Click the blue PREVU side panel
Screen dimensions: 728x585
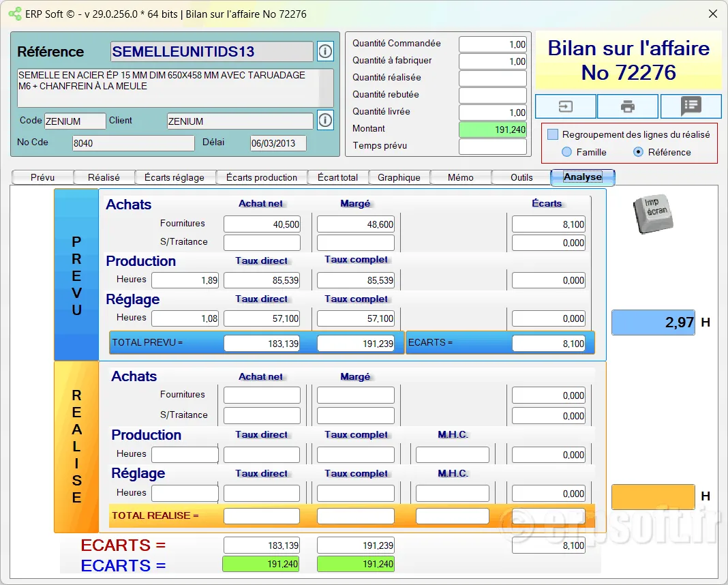click(x=76, y=275)
